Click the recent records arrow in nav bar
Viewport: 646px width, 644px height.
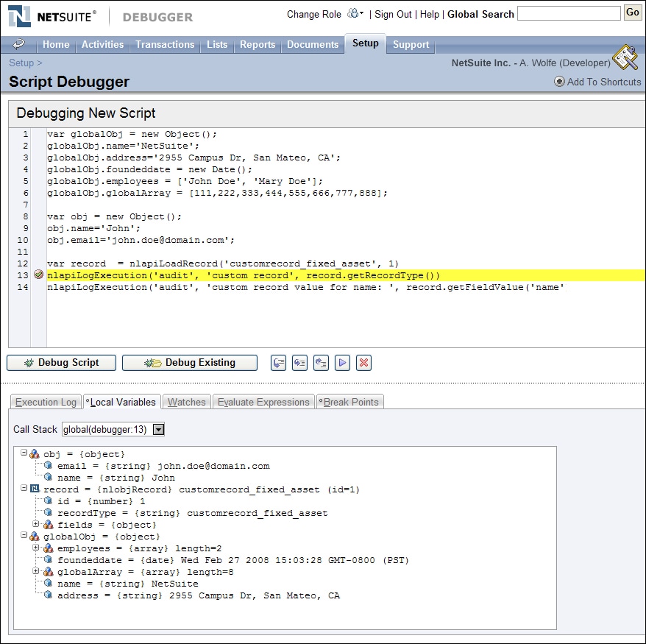tap(18, 43)
